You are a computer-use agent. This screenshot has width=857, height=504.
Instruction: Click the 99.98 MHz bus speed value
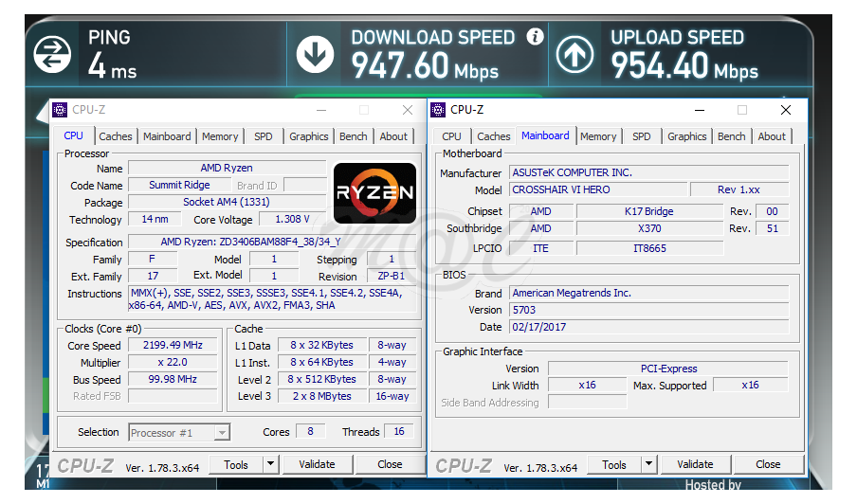(173, 379)
